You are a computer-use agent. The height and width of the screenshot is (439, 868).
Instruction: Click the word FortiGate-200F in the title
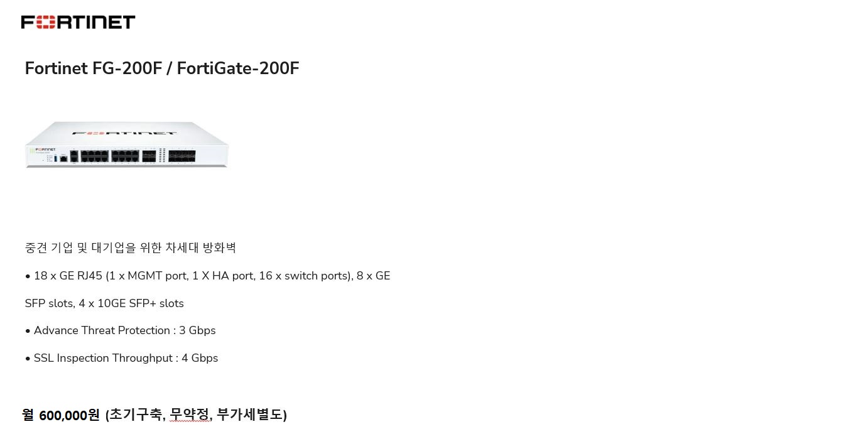pos(239,68)
